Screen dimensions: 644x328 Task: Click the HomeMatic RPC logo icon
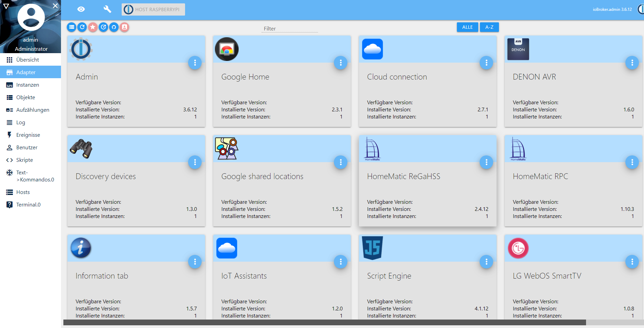(x=518, y=149)
